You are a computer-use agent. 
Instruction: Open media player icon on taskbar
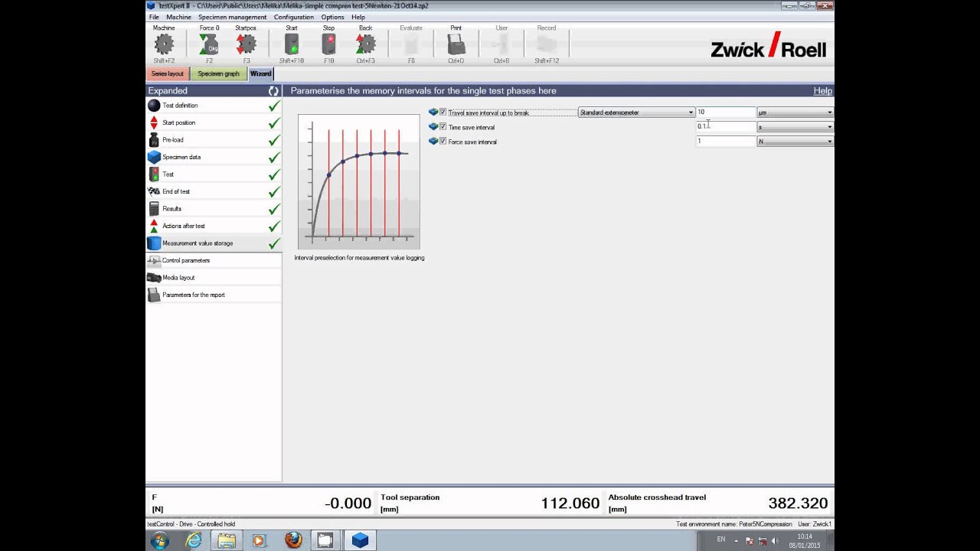tap(258, 540)
